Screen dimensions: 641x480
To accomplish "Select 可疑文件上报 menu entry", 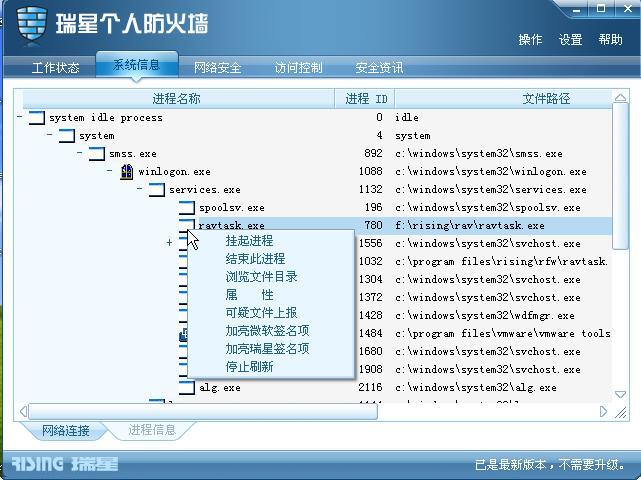I will point(261,313).
